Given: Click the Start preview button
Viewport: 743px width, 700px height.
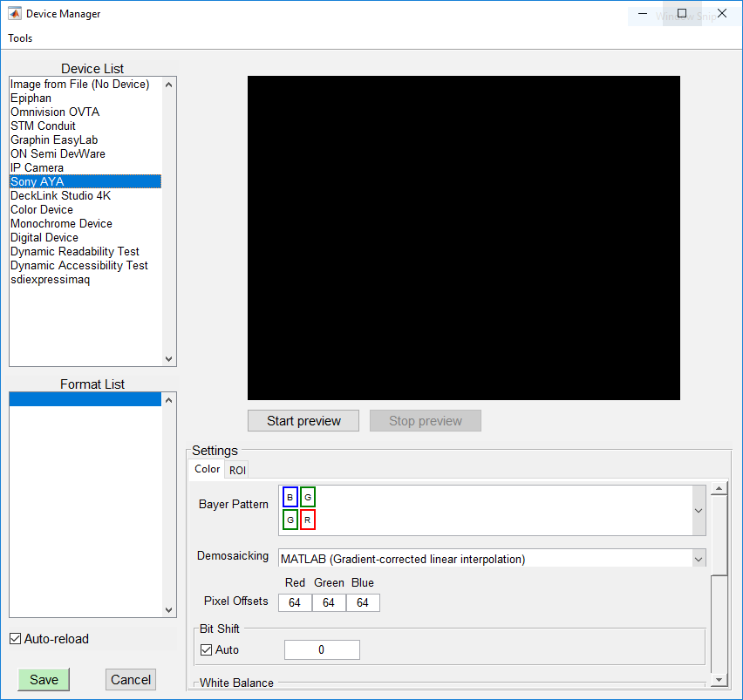Looking at the screenshot, I should tap(303, 420).
